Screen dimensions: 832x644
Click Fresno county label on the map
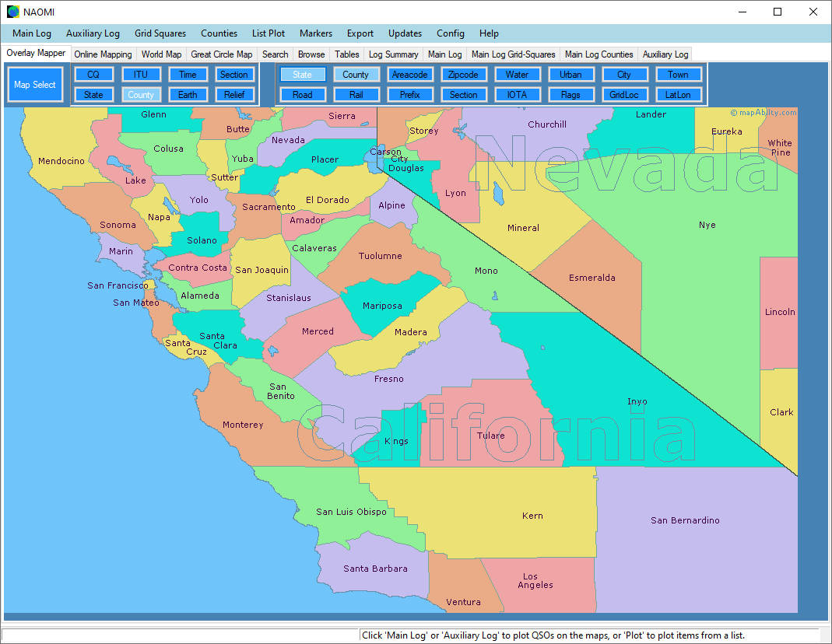click(389, 379)
